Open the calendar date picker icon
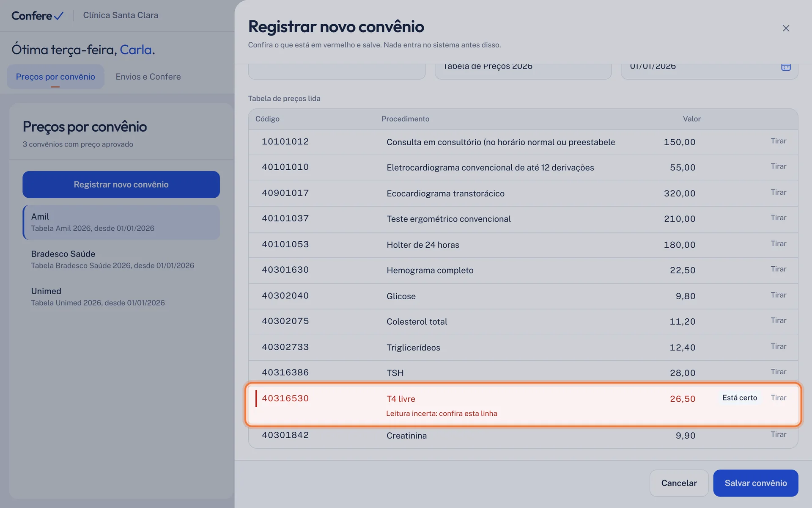The image size is (812, 508). 786,67
